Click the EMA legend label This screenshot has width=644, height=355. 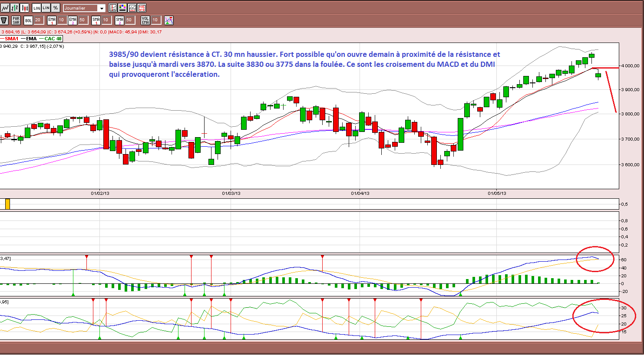[x=31, y=39]
